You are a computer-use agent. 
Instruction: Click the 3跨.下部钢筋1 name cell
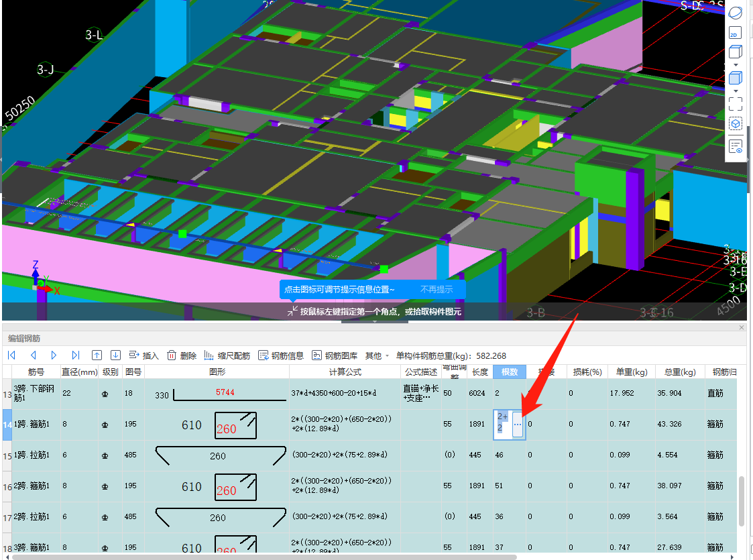point(36,394)
